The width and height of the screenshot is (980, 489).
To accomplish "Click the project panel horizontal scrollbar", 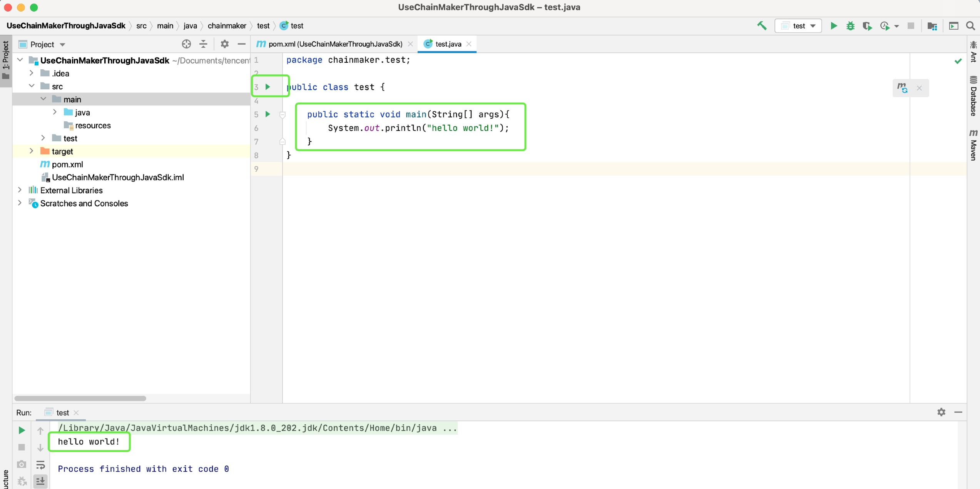I will click(80, 398).
